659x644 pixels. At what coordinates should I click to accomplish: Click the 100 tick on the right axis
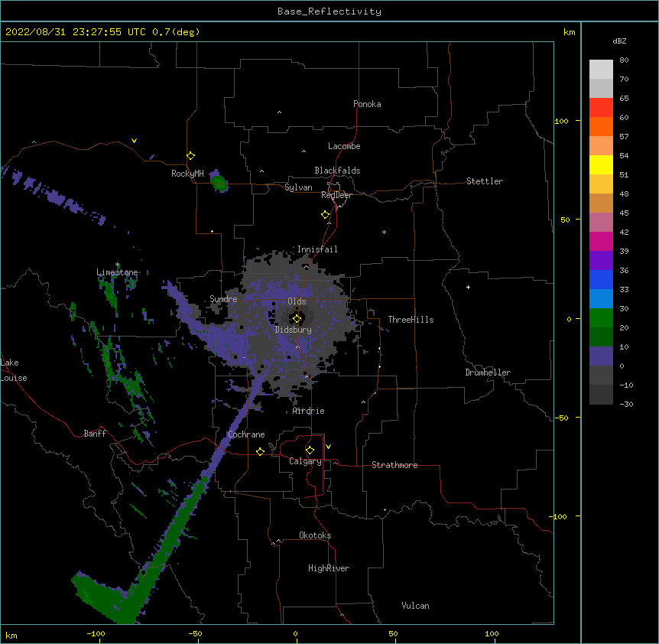[561, 121]
